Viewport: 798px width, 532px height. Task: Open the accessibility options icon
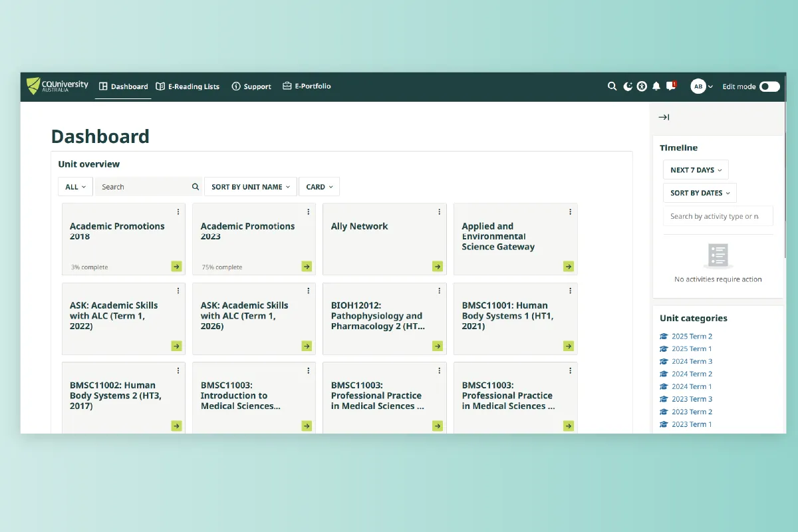642,86
